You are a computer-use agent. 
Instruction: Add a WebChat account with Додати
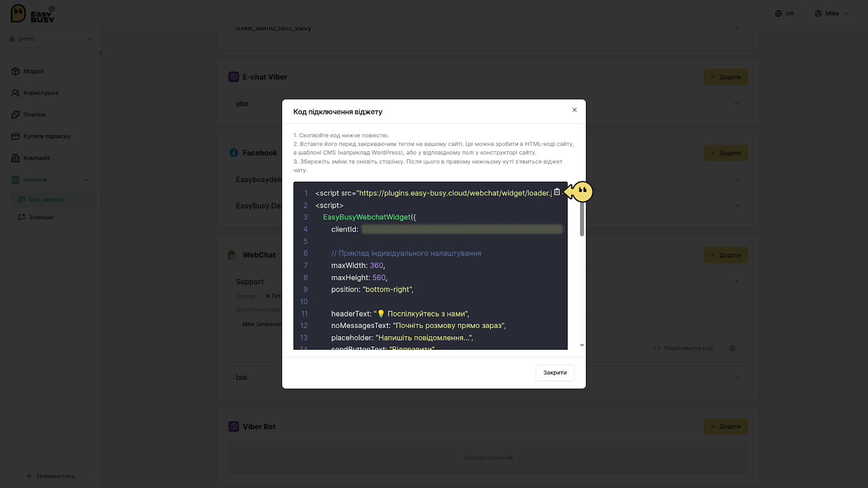[725, 255]
